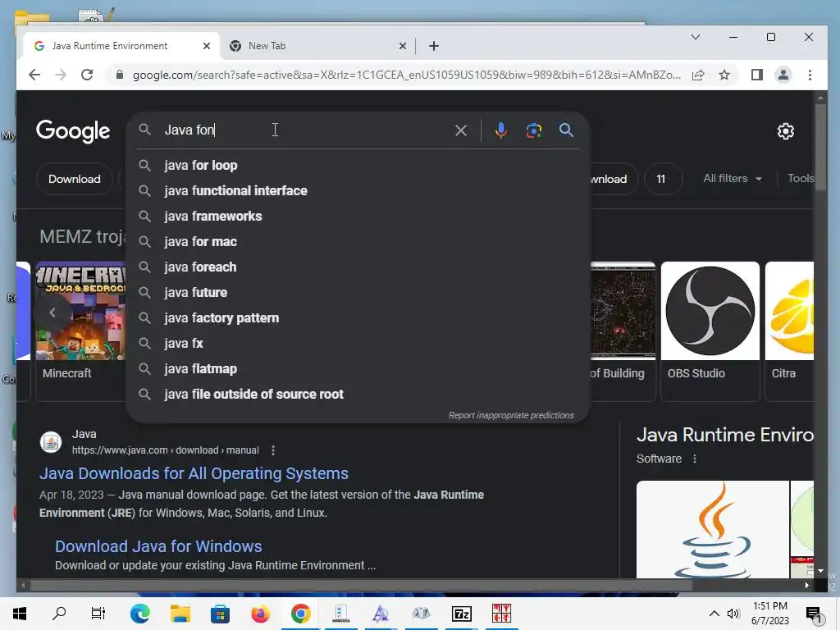Open Java Downloads for All Operating Systems

pos(194,473)
